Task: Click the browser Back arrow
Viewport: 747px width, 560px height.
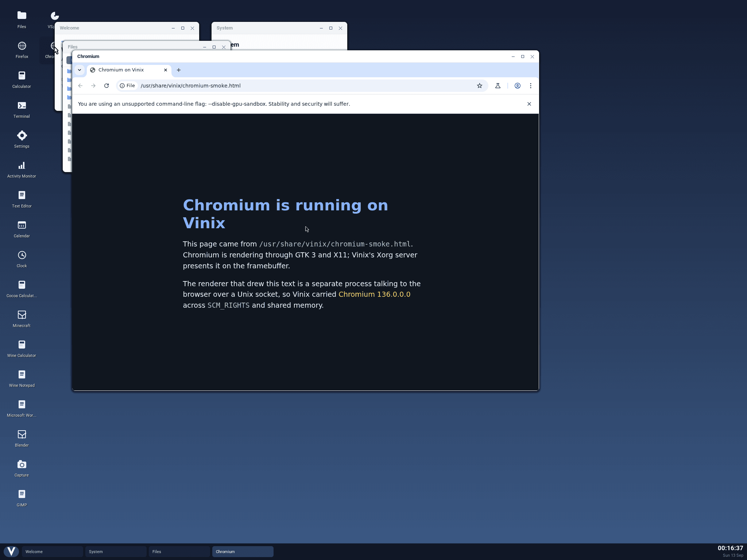Action: tap(80, 86)
